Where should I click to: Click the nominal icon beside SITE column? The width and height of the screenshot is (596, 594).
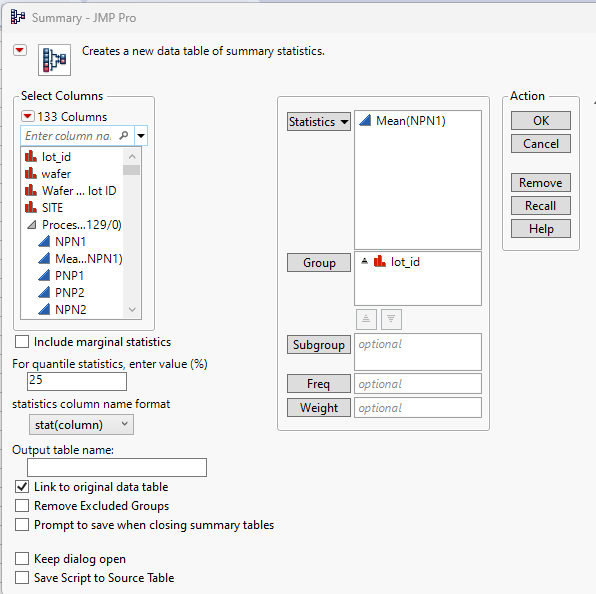click(x=31, y=207)
